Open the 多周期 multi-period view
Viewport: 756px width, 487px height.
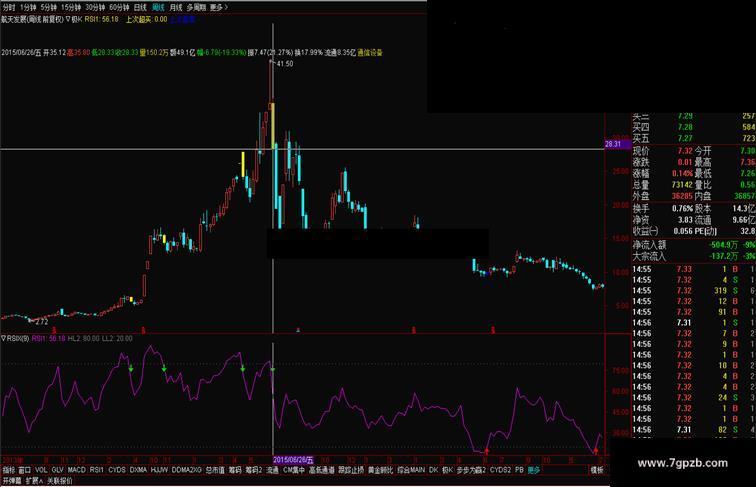196,7
